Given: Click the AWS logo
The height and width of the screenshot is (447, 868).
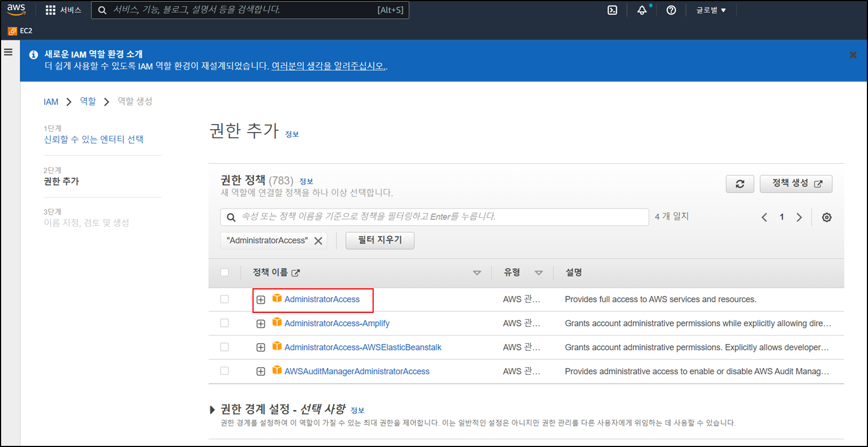Looking at the screenshot, I should tap(16, 10).
